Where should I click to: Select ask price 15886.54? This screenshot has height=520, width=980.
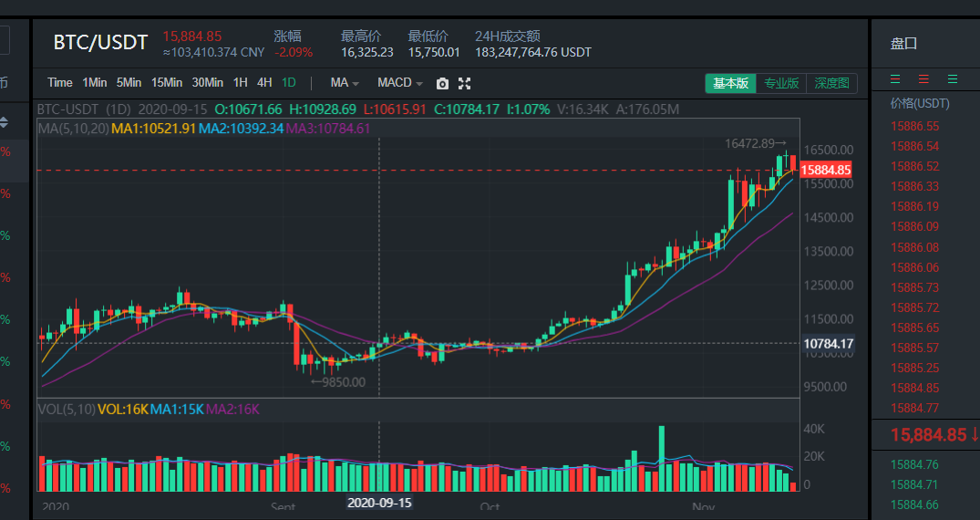tap(915, 147)
